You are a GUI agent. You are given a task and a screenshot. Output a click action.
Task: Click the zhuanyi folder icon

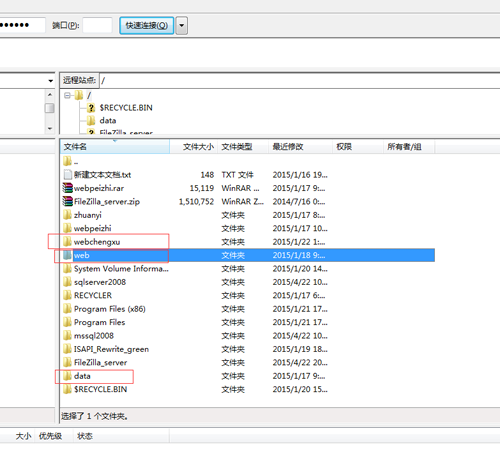(67, 215)
